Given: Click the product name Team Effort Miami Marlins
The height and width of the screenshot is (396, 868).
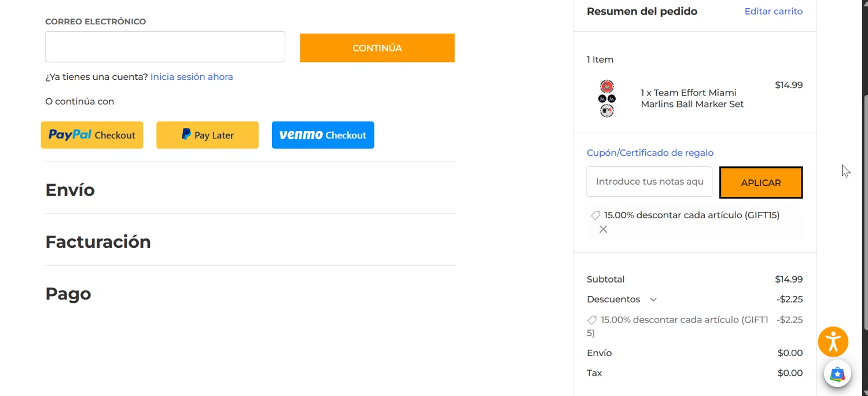Looking at the screenshot, I should [x=692, y=98].
